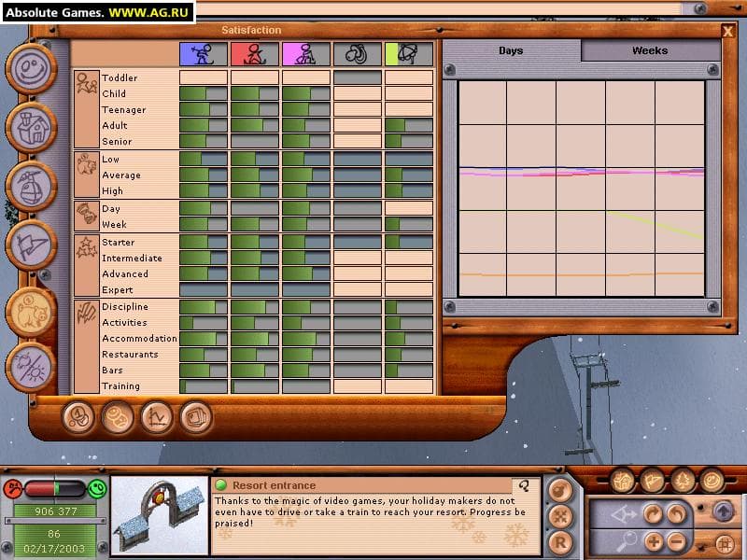747x560 pixels.
Task: Toggle the pink snowboarder column header
Action: point(306,55)
